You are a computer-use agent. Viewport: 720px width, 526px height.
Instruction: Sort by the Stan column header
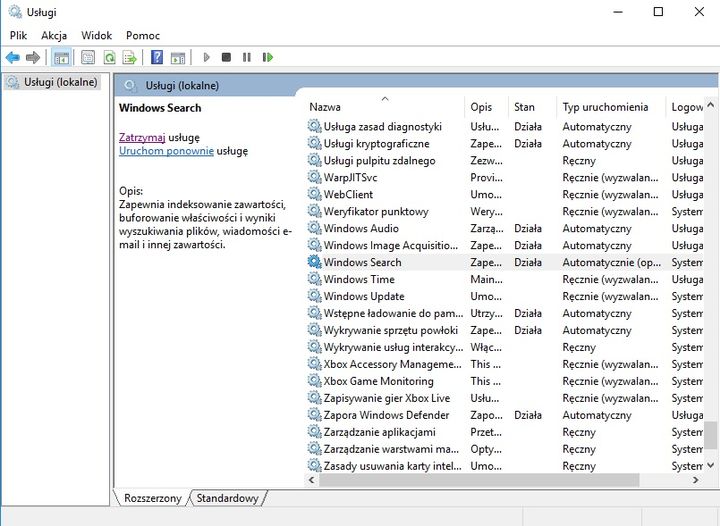click(532, 107)
